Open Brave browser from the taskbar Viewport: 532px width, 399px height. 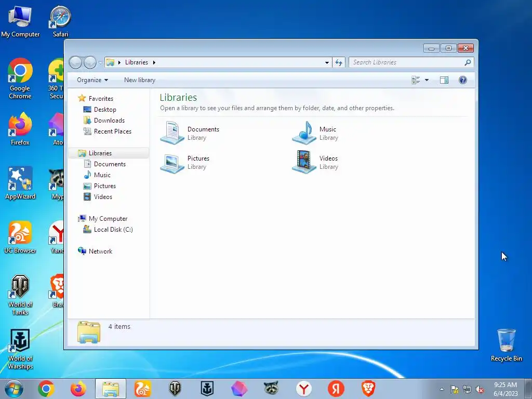tap(368, 389)
